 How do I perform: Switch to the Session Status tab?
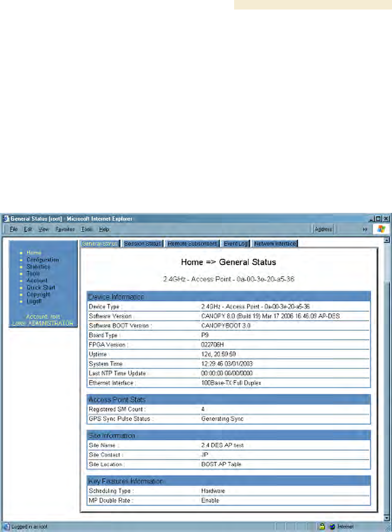(x=142, y=244)
